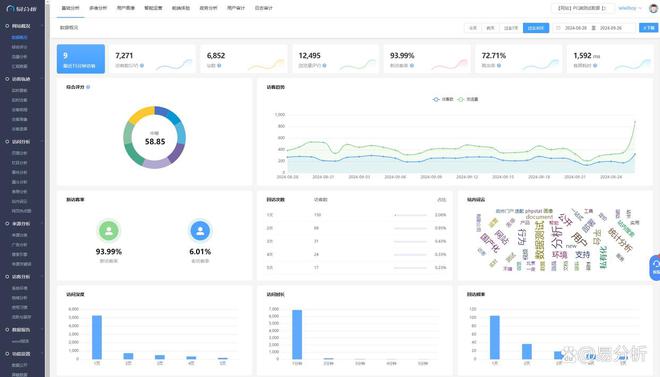The width and height of the screenshot is (660, 377).
Task: Click the 58.85 score in the donut center
Action: [155, 142]
